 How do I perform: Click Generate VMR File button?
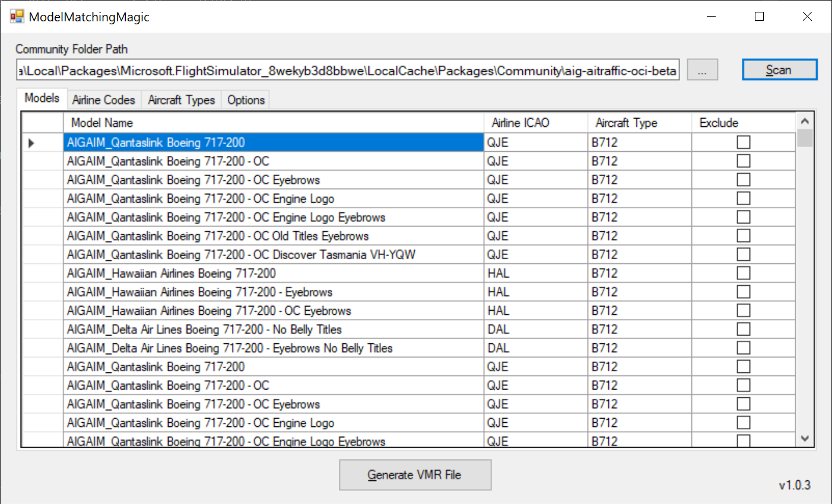(x=415, y=475)
